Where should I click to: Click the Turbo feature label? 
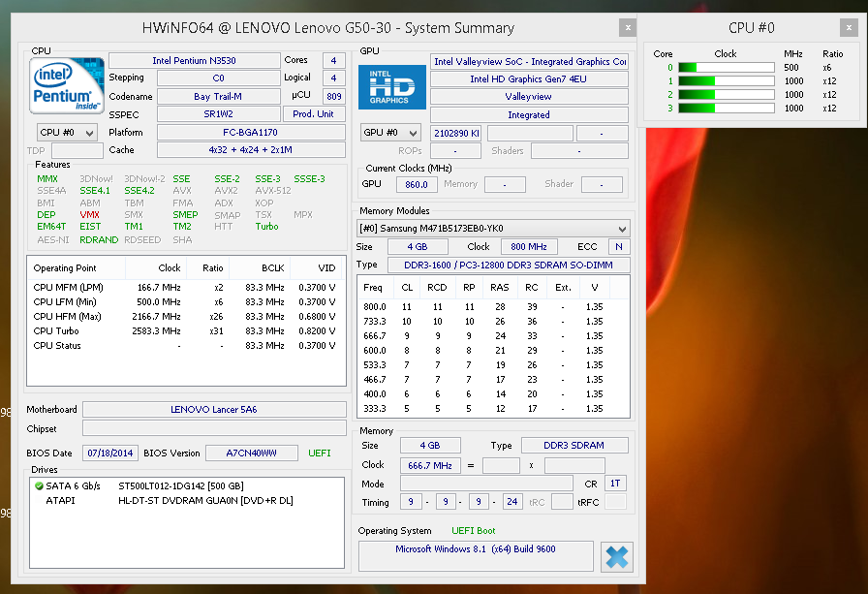(x=266, y=227)
